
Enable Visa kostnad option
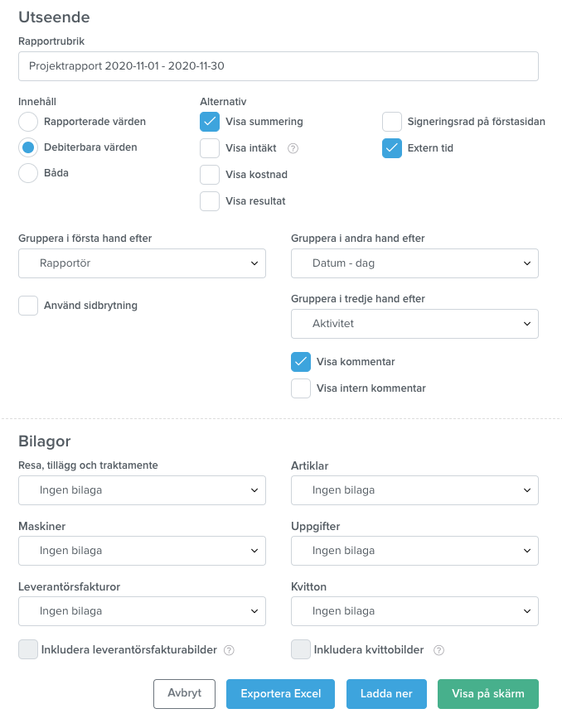click(210, 175)
